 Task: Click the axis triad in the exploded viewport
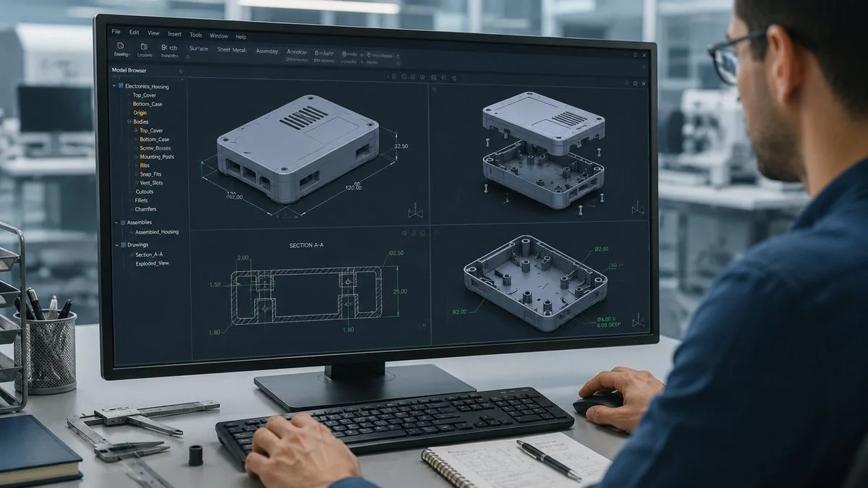tap(637, 208)
